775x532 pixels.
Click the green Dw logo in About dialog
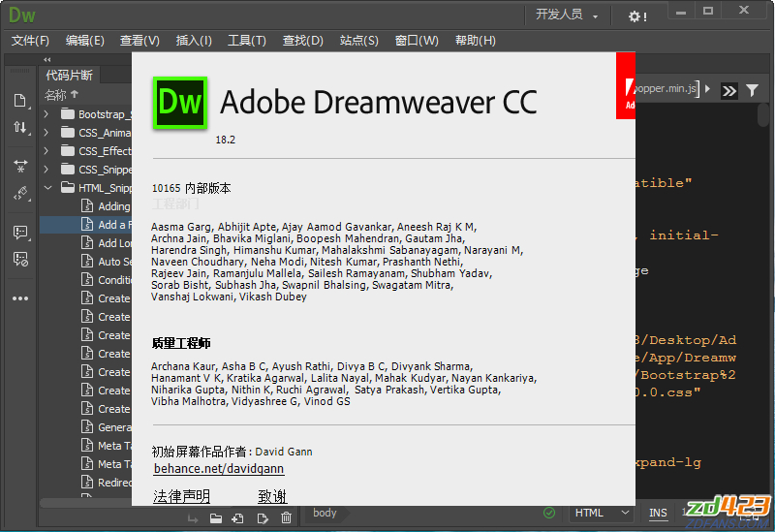point(180,103)
